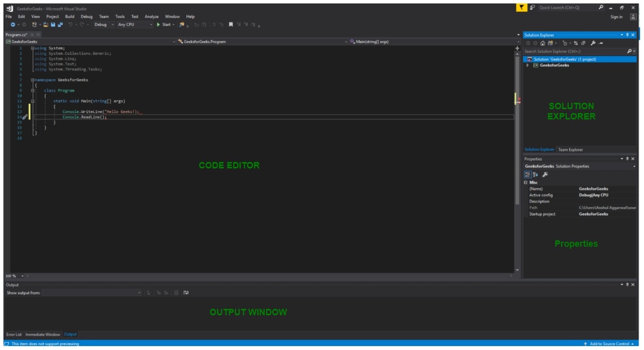Toggle pin on Program.cs tab

(32, 35)
